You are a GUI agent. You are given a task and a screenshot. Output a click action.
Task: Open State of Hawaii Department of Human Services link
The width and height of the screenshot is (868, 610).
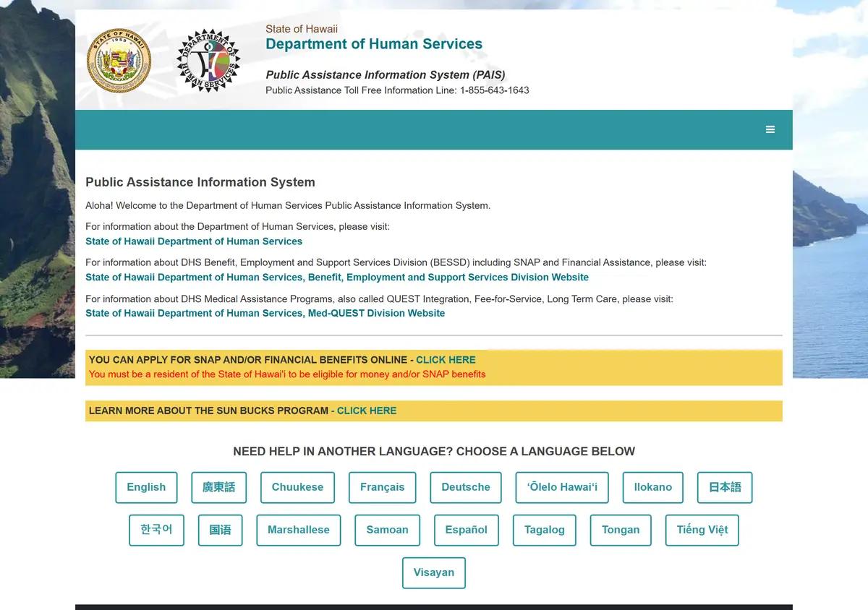[194, 241]
